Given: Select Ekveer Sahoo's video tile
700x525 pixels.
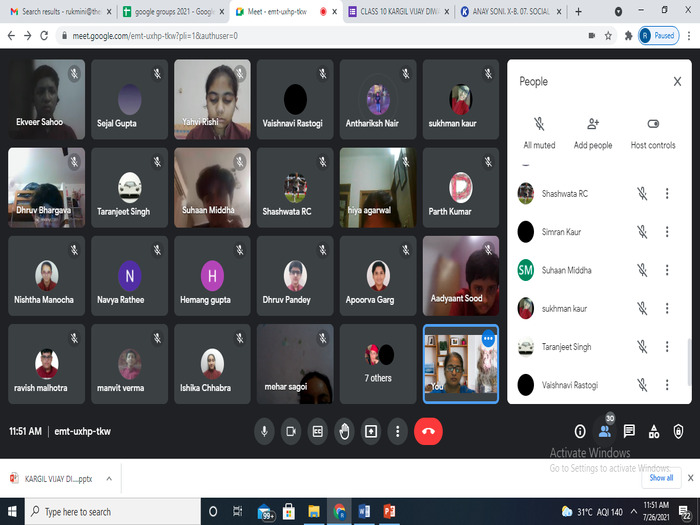Looking at the screenshot, I should click(x=46, y=99).
